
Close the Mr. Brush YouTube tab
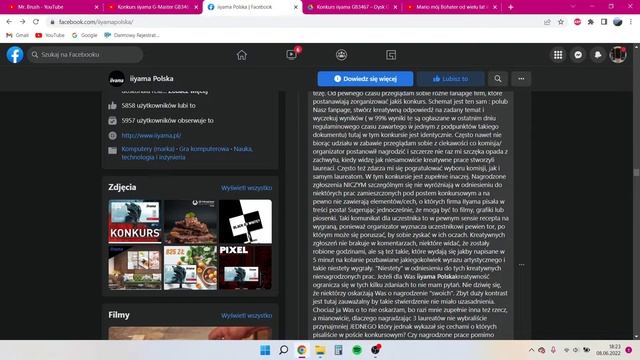(96, 7)
